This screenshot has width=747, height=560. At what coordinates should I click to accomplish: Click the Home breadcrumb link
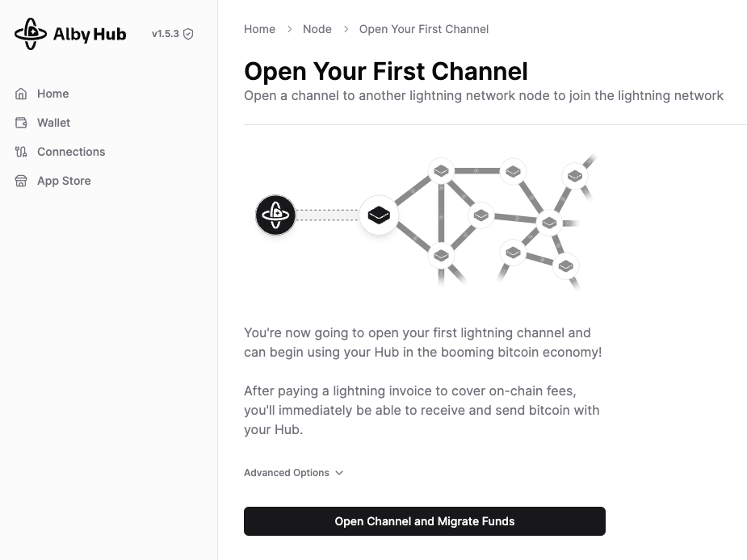[260, 29]
